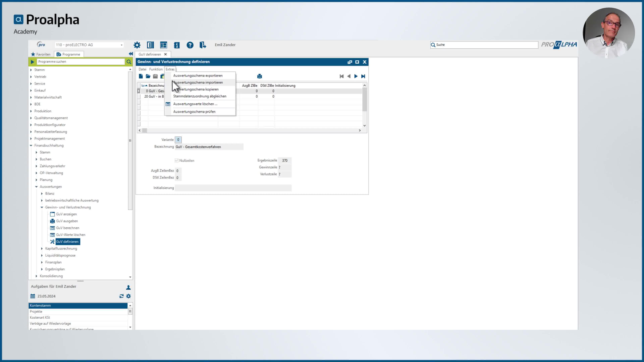The height and width of the screenshot is (362, 644).
Task: Select the Kontenstamm task
Action: (78, 306)
